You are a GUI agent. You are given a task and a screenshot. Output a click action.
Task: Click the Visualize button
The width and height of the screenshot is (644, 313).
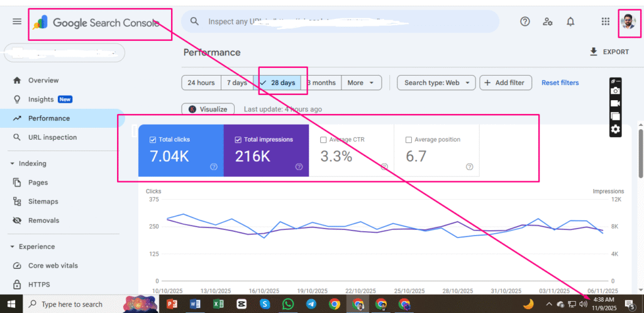[208, 110]
